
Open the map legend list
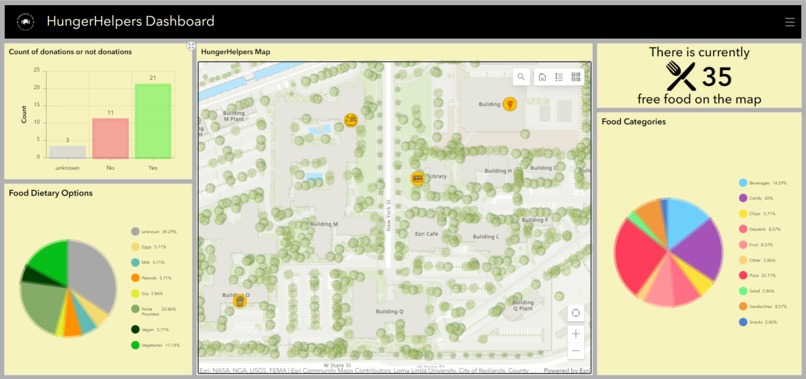tap(559, 77)
